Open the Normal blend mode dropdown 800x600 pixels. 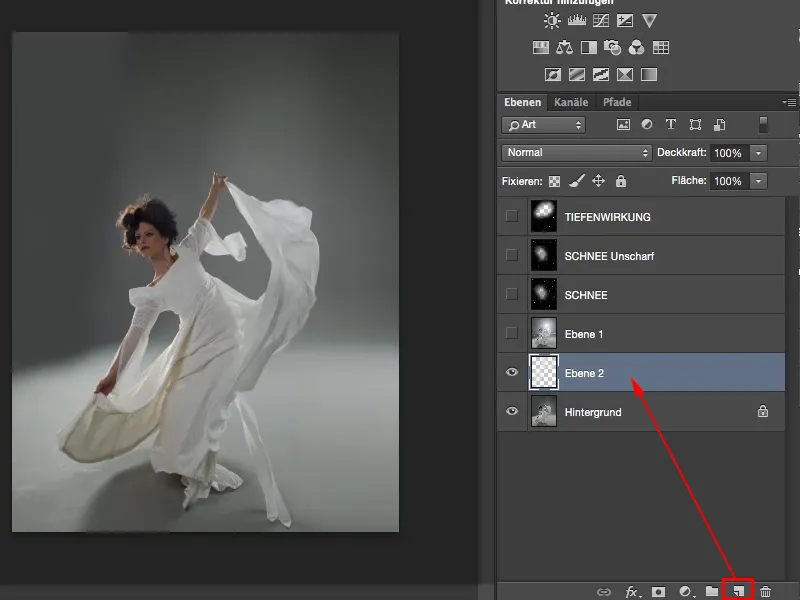pos(577,153)
